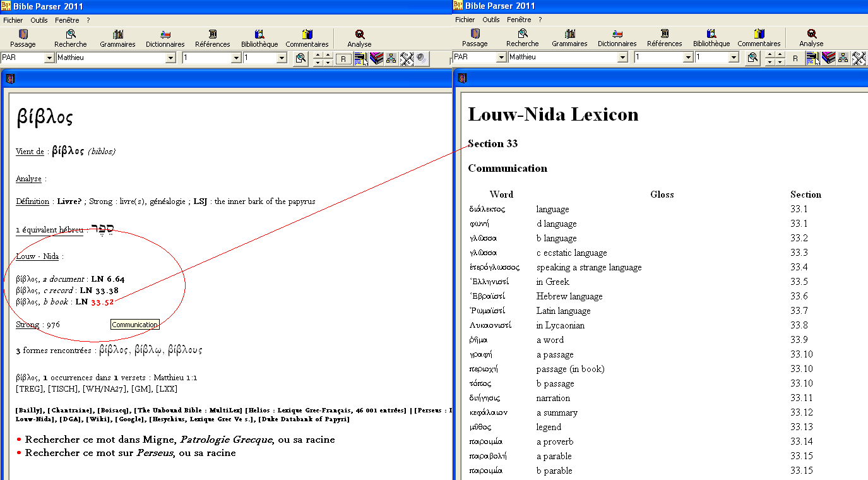
Task: Open Recherche tool in left window
Action: tap(71, 38)
